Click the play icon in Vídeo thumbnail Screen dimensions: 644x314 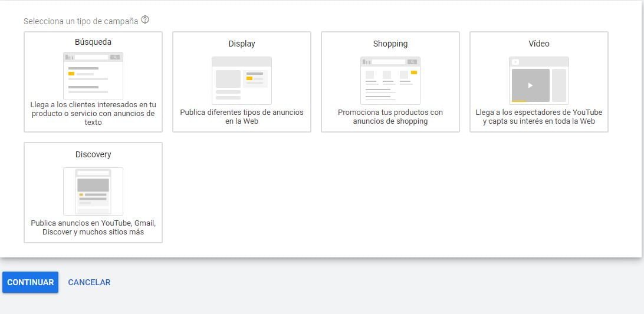point(530,85)
